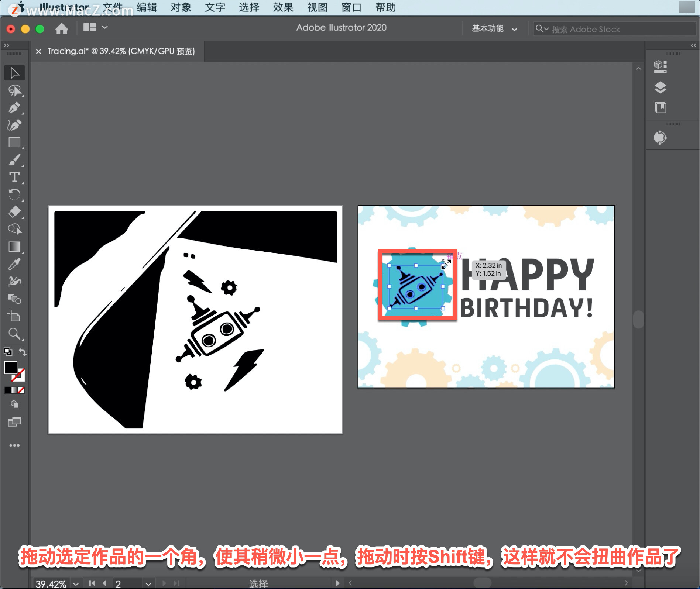Close the Tracing.ai document tab

click(x=38, y=51)
